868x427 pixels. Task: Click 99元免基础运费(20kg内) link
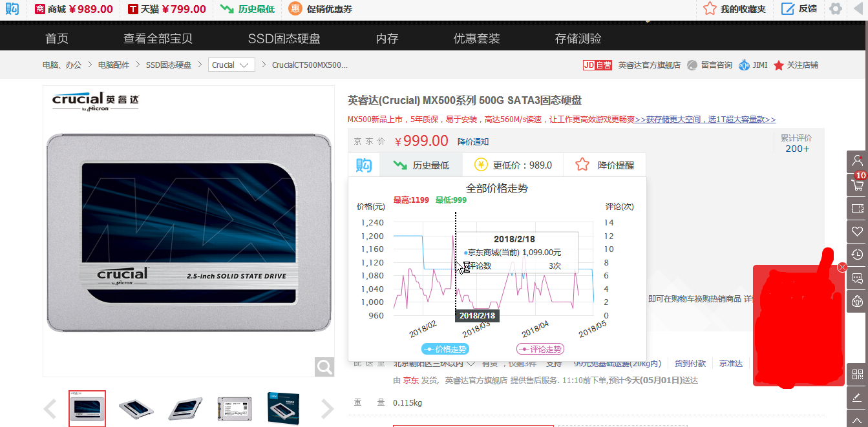click(x=617, y=364)
